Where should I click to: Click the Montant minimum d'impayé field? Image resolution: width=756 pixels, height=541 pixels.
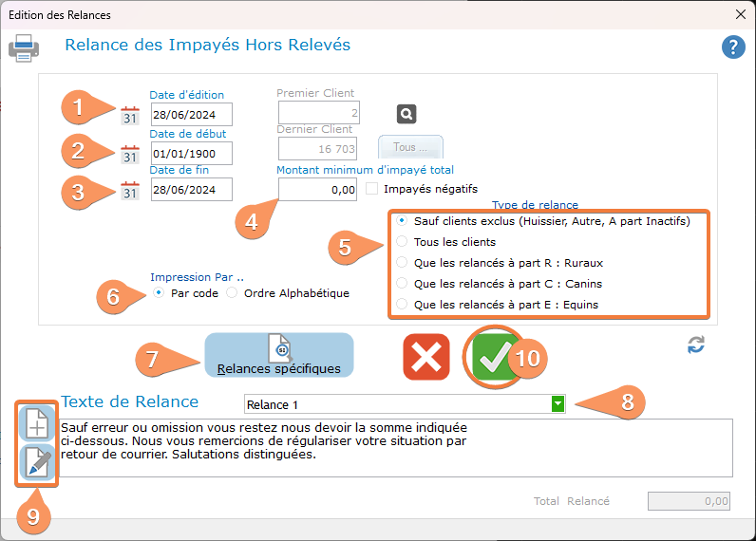(318, 189)
